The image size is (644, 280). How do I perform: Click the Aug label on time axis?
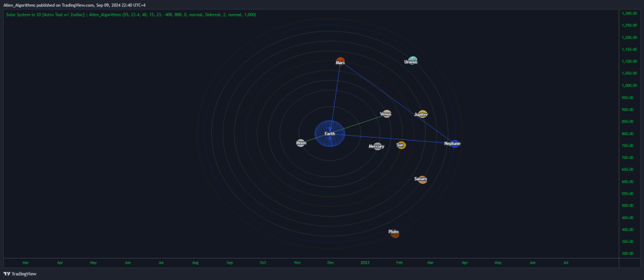(196, 262)
